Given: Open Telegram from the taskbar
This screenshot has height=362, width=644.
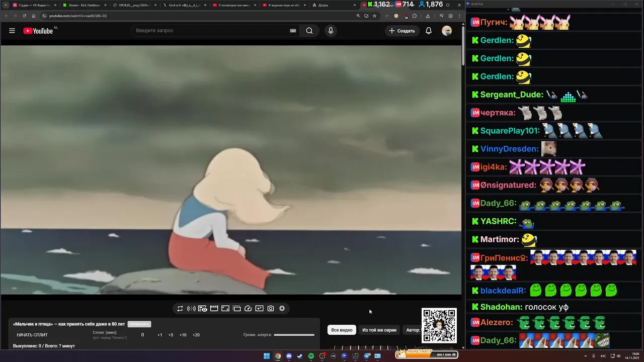Looking at the screenshot, I should tap(367, 356).
